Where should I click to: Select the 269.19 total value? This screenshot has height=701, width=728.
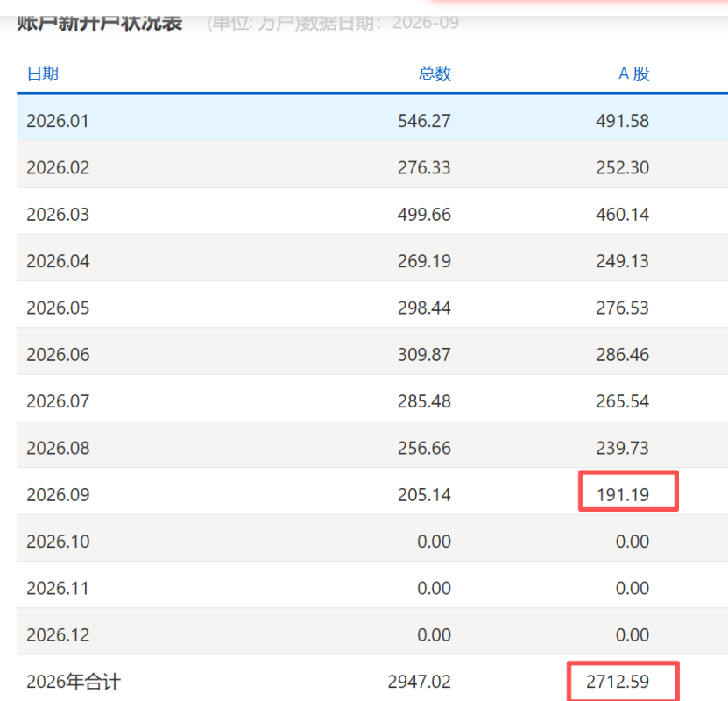click(424, 261)
